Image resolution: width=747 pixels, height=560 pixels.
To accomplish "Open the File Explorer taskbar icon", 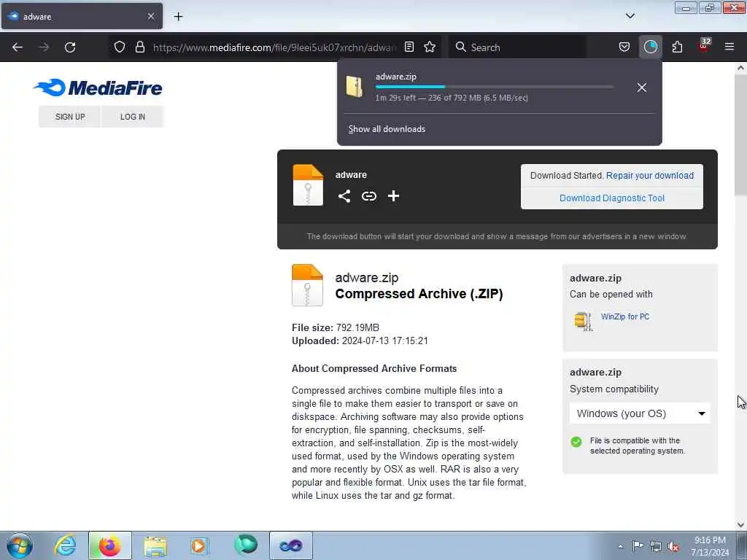I will [155, 546].
